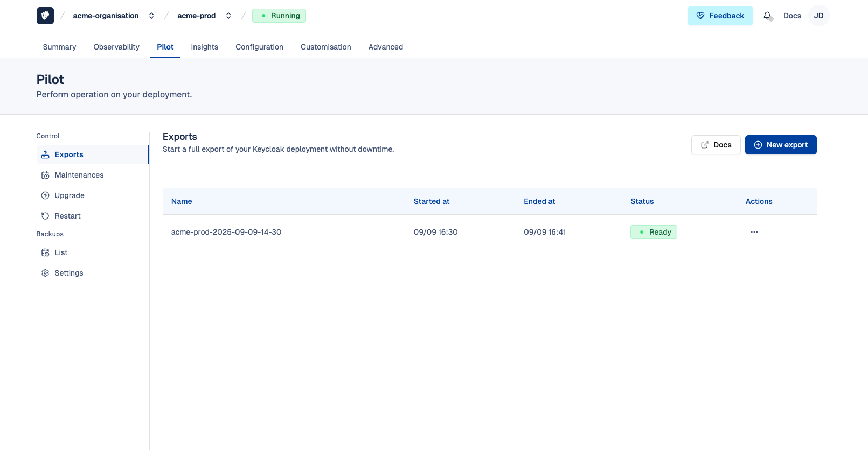868x450 pixels.
Task: Open Restart in the sidebar
Action: (93, 216)
